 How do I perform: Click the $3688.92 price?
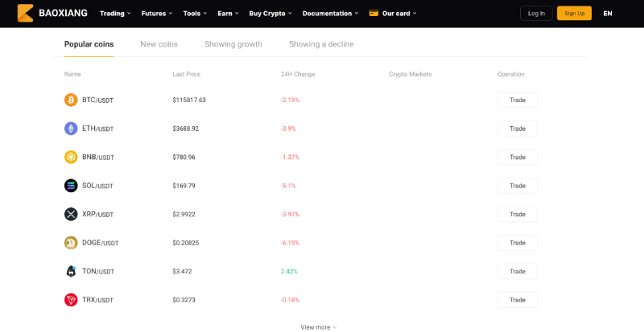(x=186, y=129)
